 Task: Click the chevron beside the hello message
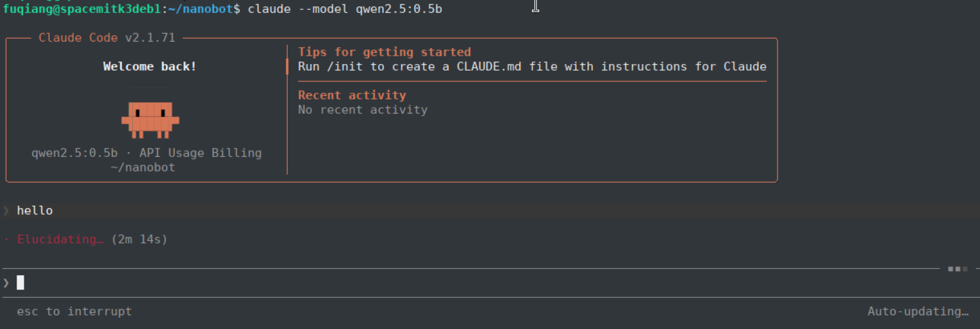[x=6, y=211]
